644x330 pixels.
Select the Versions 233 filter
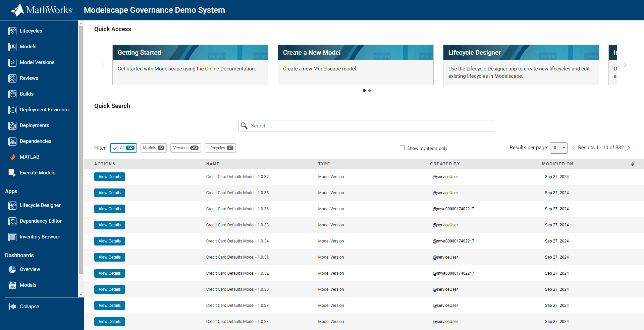point(185,148)
